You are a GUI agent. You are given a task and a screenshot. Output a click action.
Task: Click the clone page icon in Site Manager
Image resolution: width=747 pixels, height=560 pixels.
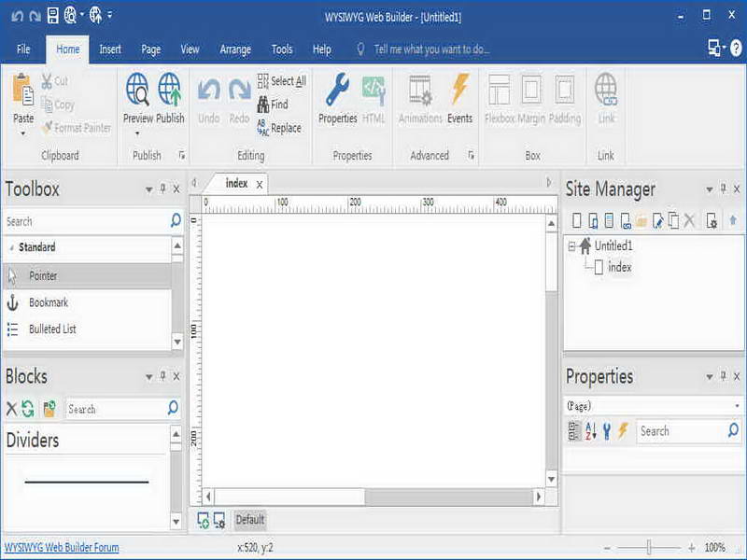tap(673, 220)
